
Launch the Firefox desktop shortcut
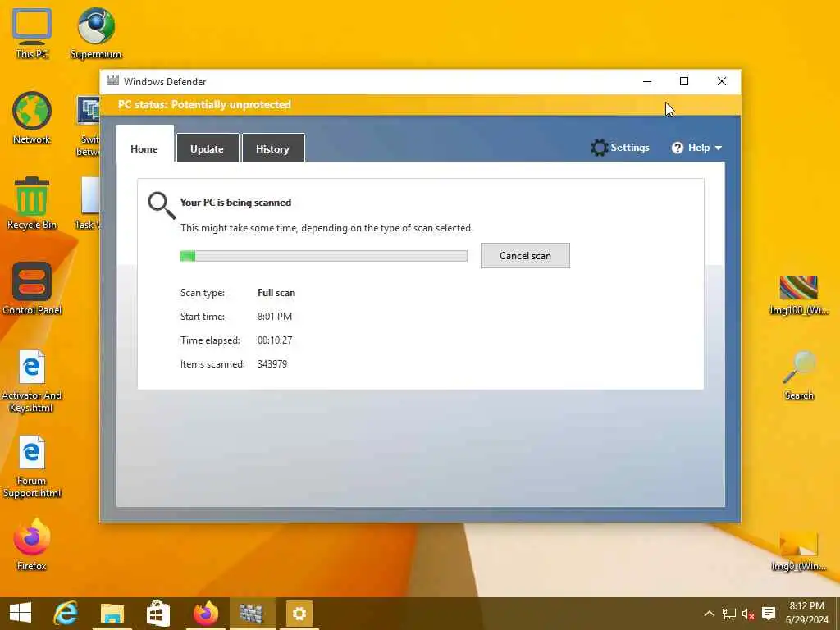(x=32, y=545)
